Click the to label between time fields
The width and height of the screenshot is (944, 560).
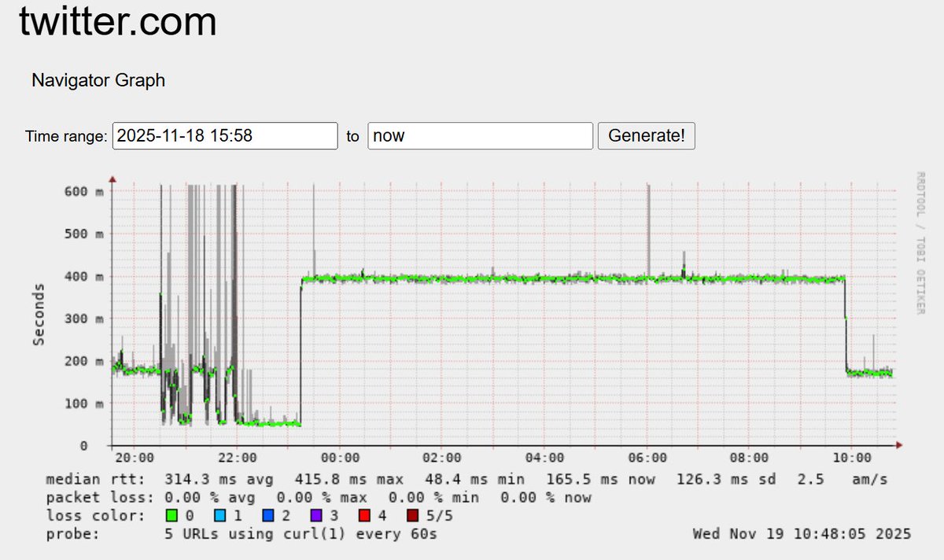352,136
